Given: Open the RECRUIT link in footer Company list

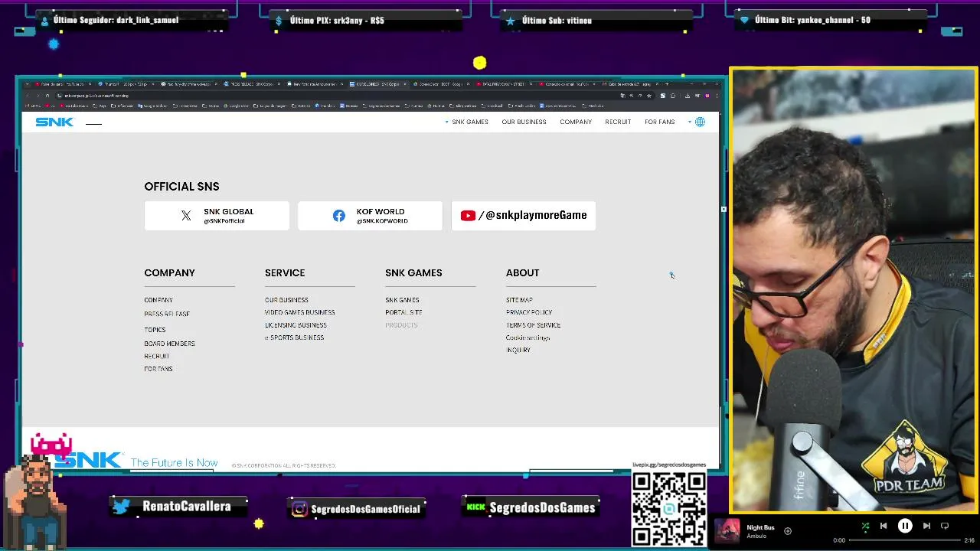Looking at the screenshot, I should pyautogui.click(x=157, y=356).
